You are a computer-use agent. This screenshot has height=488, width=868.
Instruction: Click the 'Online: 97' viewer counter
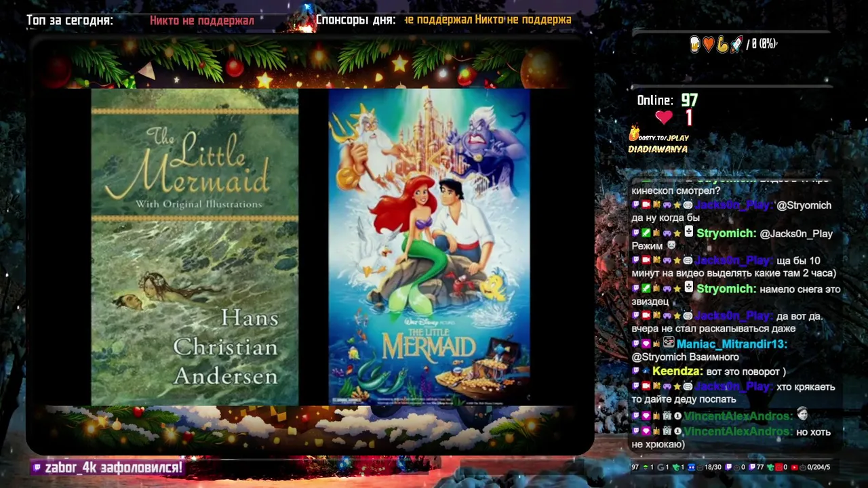667,100
